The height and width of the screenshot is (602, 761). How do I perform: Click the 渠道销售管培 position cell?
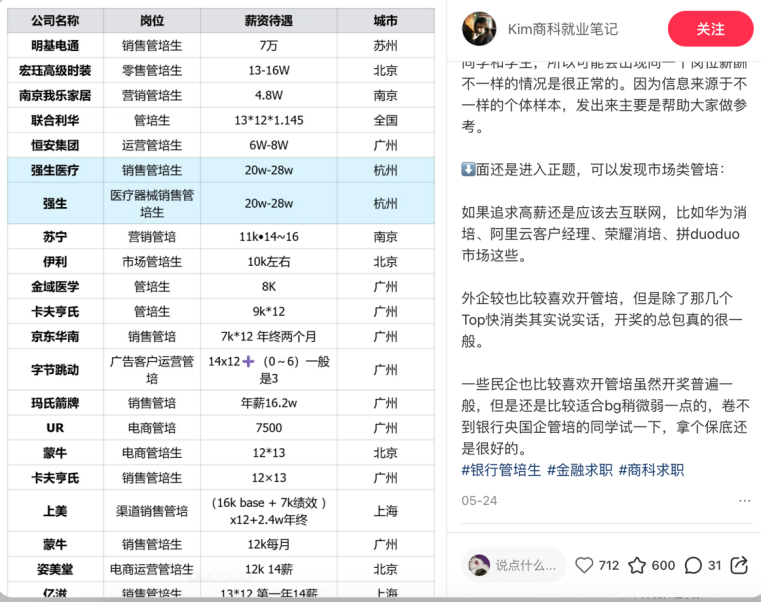coord(152,511)
